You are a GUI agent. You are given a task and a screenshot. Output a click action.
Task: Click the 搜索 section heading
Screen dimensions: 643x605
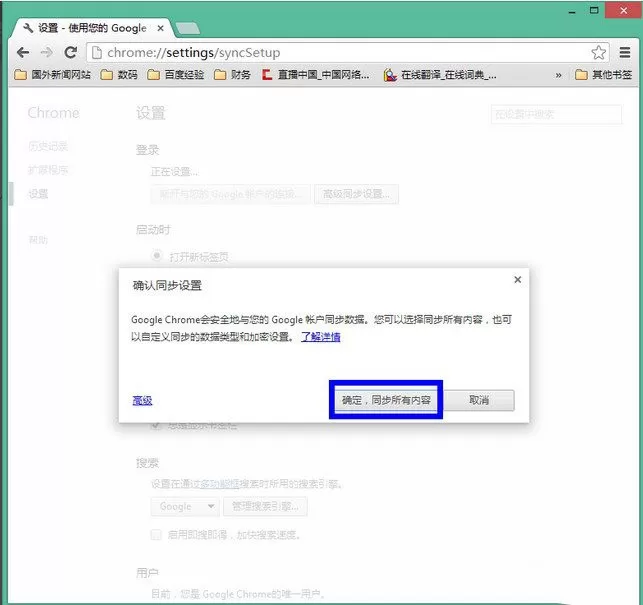[148, 463]
